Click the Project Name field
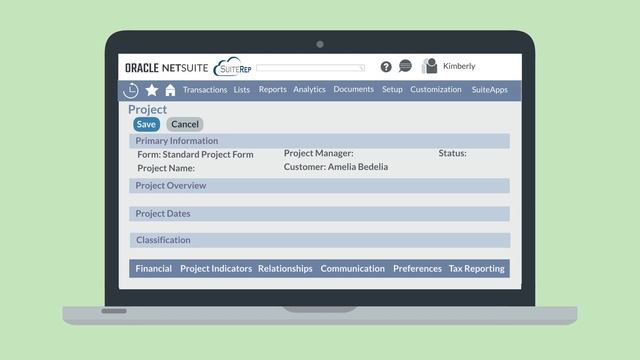This screenshot has height=360, width=640. (166, 168)
